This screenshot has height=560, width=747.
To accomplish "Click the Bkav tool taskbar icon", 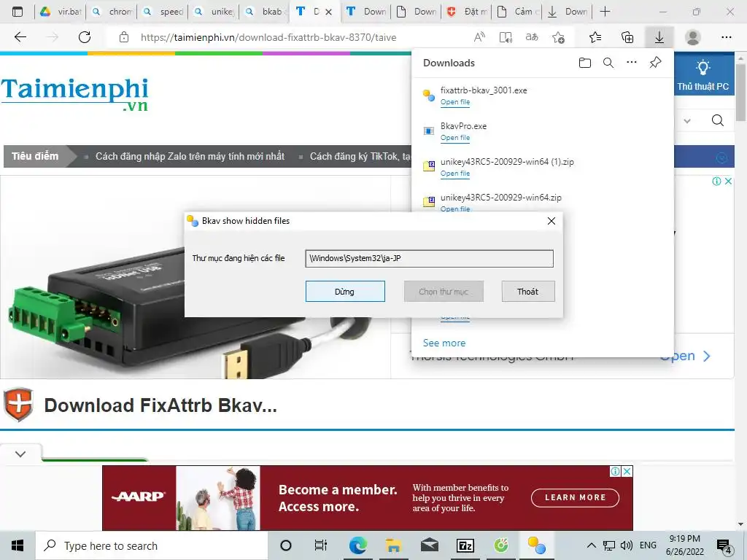I will 536,545.
